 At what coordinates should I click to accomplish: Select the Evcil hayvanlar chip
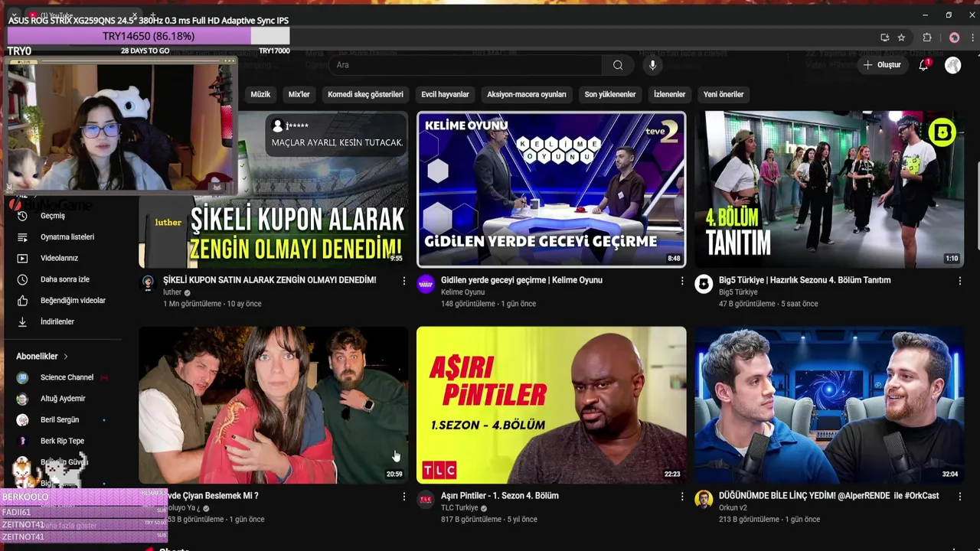(x=445, y=94)
